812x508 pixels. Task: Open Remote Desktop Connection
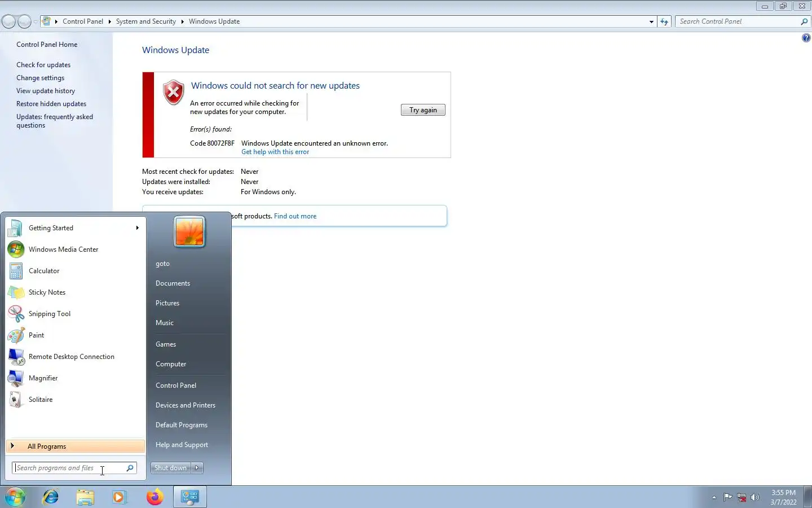(74, 357)
